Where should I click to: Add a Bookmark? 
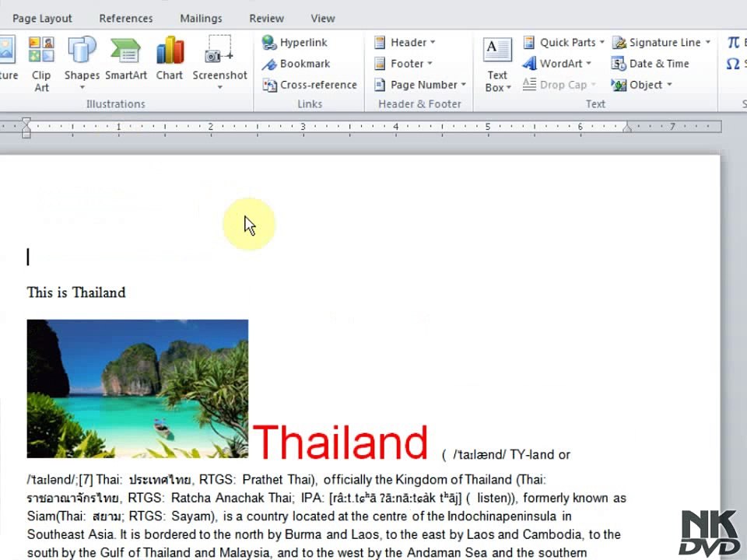pyautogui.click(x=296, y=64)
